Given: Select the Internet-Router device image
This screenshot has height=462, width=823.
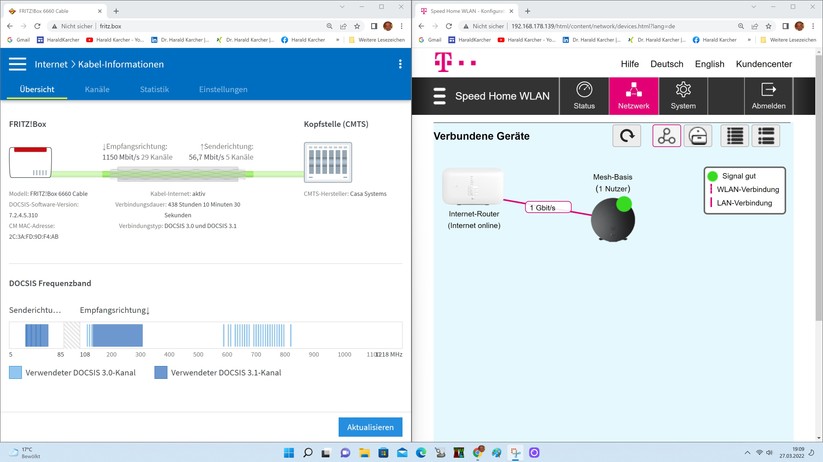Looking at the screenshot, I should 473,186.
